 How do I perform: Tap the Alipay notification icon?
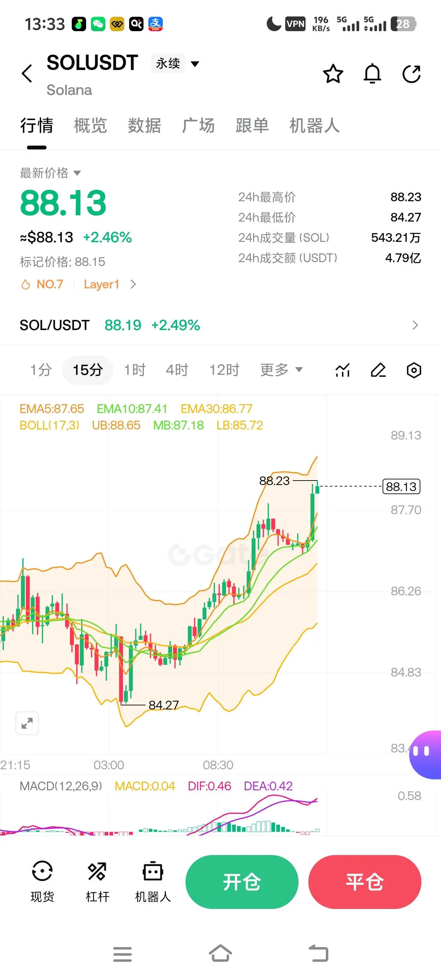pos(155,24)
